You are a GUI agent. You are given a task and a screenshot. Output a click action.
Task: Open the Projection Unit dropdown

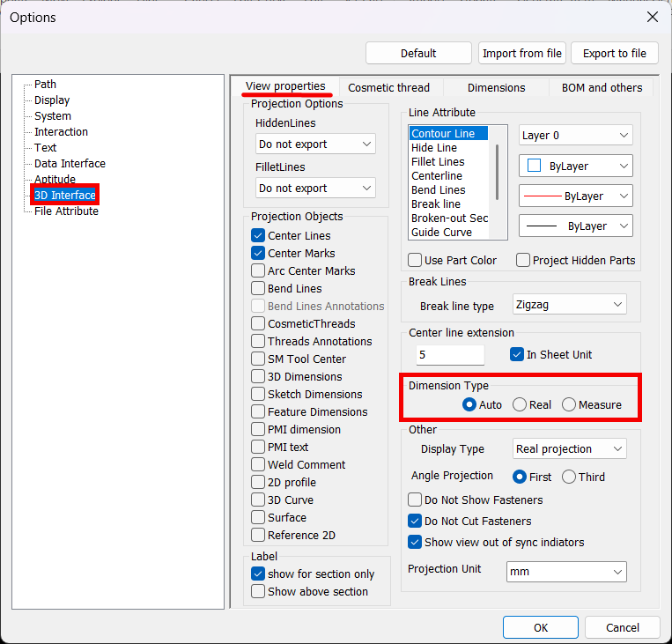566,572
